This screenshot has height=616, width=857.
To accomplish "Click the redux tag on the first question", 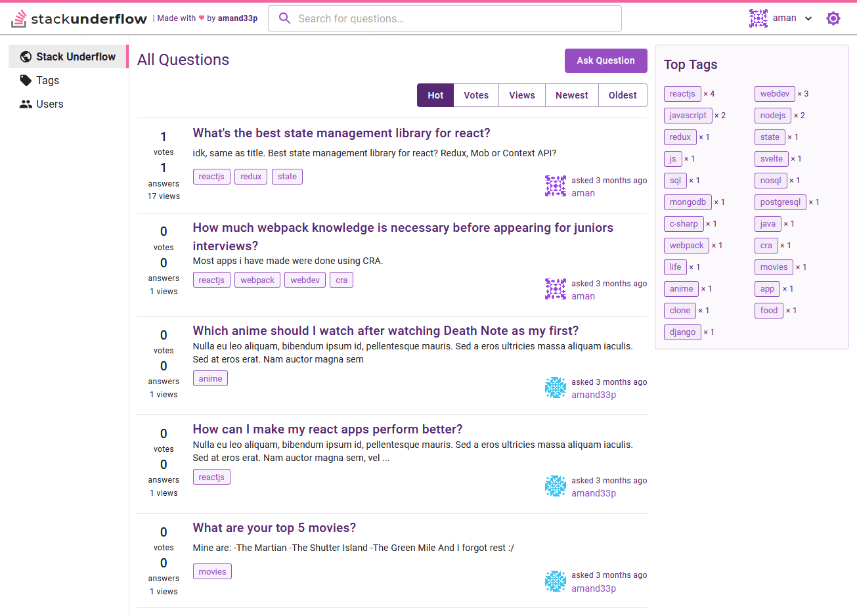I will (x=251, y=177).
